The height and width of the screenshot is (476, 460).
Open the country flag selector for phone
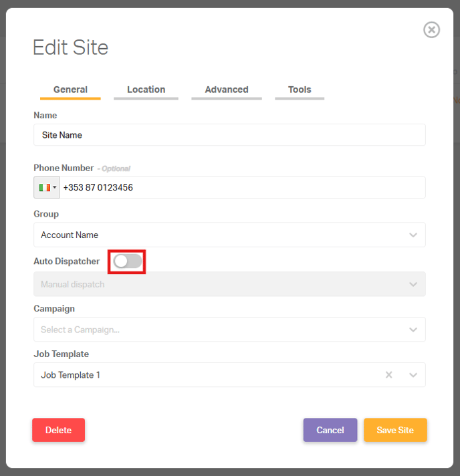click(47, 188)
